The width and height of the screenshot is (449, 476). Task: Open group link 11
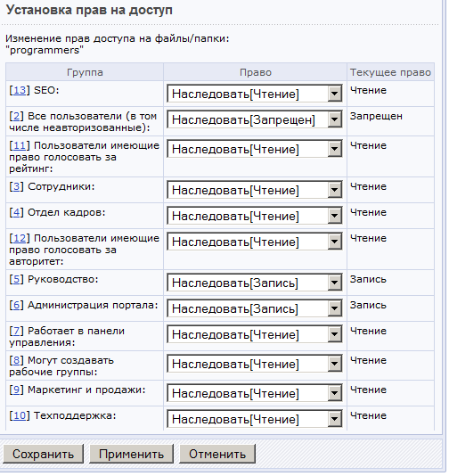pos(20,145)
